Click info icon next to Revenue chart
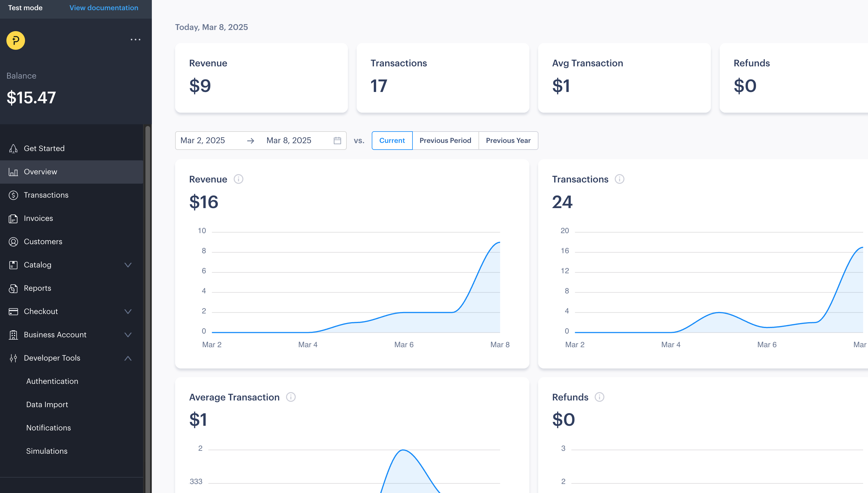The image size is (868, 493). click(238, 179)
